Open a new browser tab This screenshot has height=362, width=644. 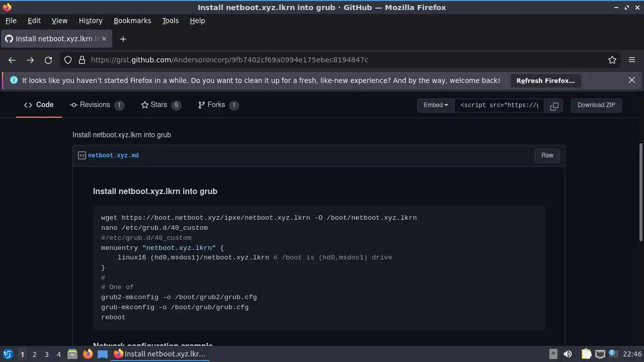tap(123, 39)
